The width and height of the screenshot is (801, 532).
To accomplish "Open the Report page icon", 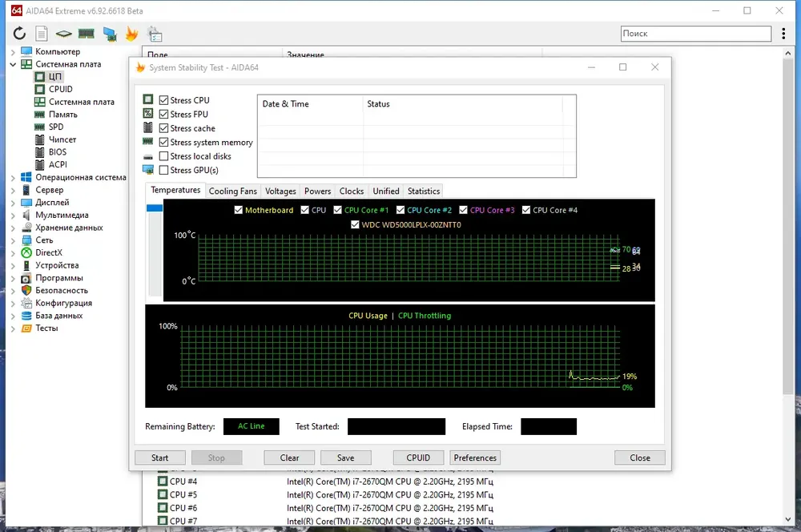I will click(42, 34).
